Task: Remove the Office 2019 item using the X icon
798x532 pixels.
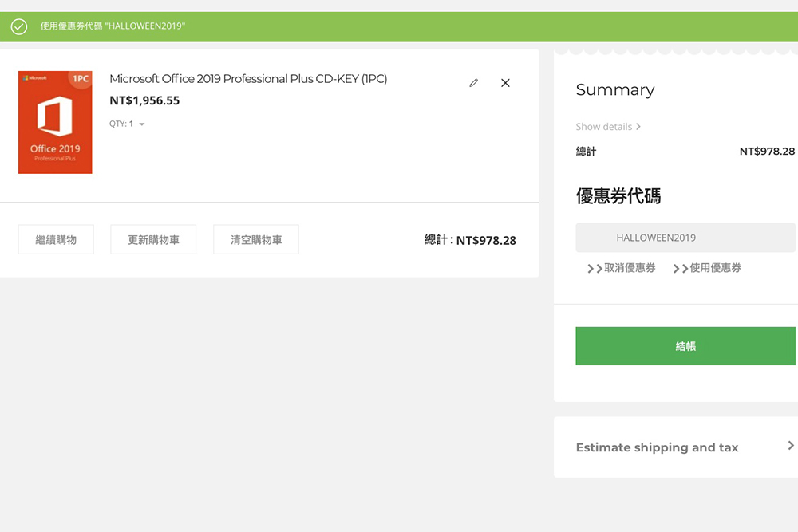Action: pyautogui.click(x=505, y=82)
